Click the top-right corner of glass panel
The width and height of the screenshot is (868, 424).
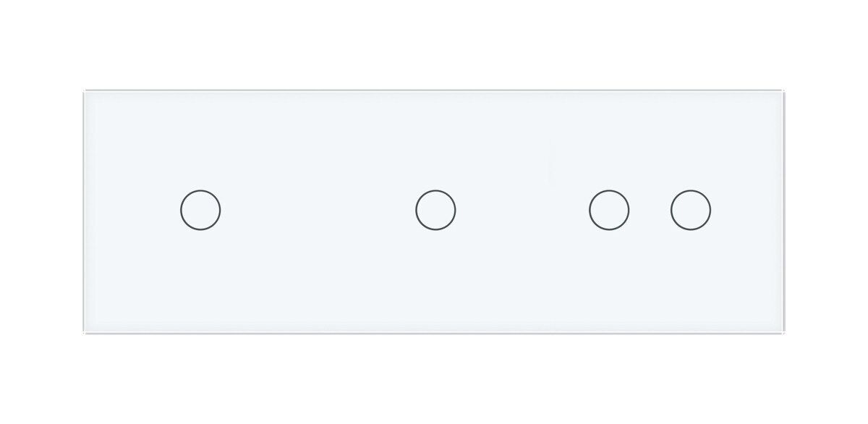tap(785, 91)
